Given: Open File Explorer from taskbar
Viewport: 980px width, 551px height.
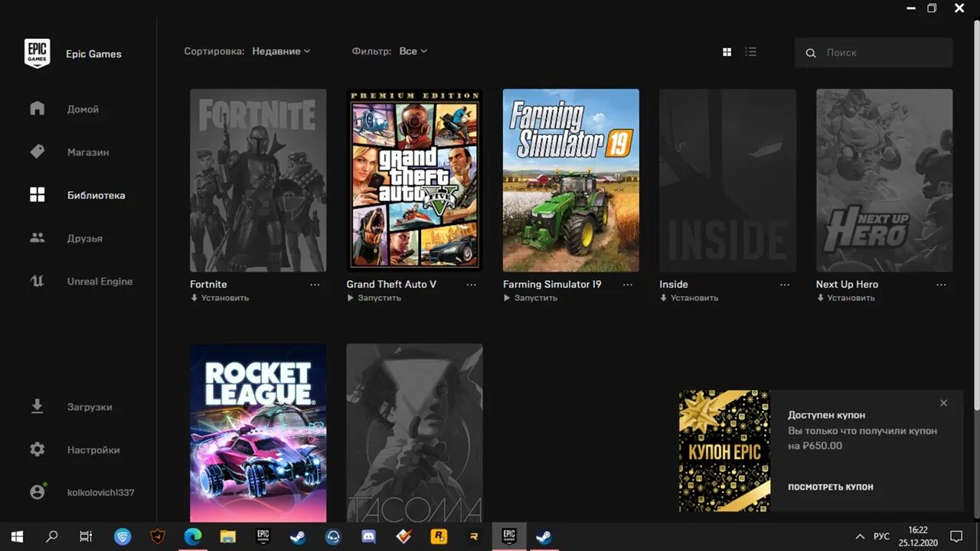Looking at the screenshot, I should coord(227,536).
